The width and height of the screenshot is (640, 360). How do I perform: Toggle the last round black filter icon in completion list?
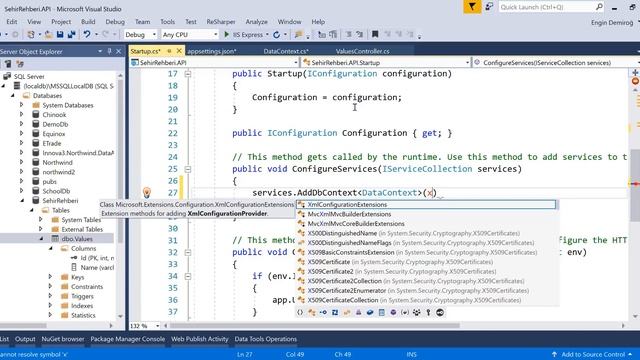coord(440,312)
